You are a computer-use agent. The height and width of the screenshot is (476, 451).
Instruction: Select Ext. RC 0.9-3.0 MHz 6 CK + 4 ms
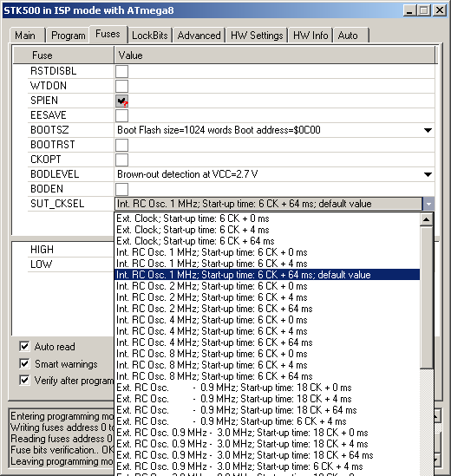267,466
